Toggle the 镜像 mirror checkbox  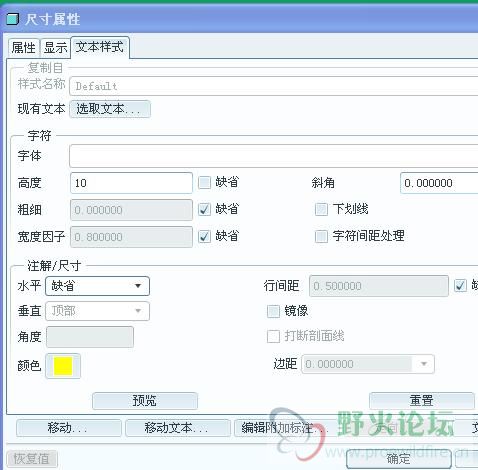(273, 311)
